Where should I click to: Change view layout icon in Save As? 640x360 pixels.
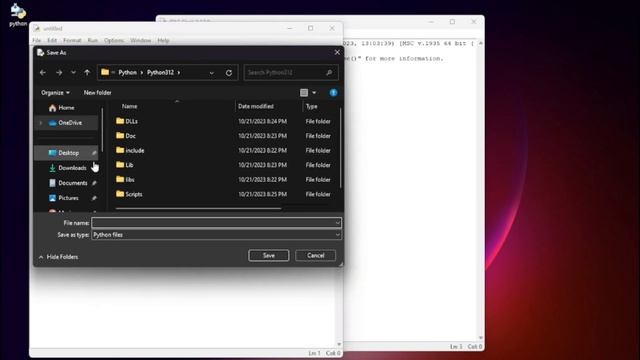point(304,93)
